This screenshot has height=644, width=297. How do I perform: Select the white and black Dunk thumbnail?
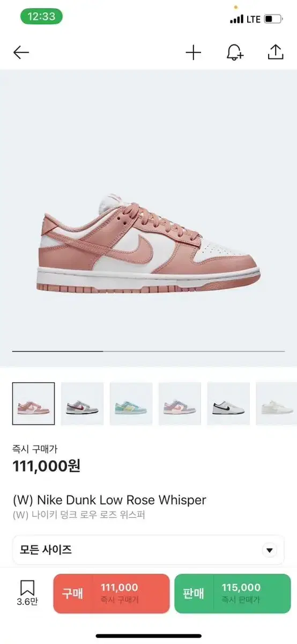pyautogui.click(x=228, y=404)
